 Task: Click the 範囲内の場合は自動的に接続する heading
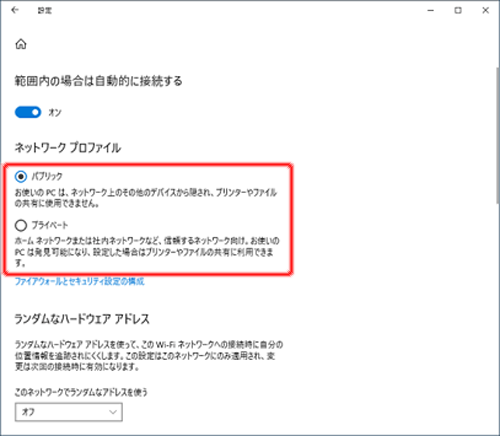tap(98, 81)
